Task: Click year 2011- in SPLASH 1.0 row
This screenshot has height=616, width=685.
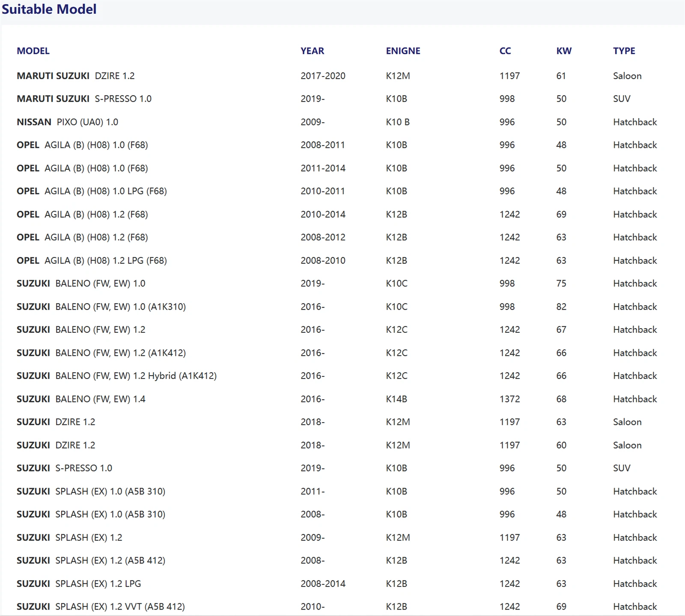Action: point(313,492)
